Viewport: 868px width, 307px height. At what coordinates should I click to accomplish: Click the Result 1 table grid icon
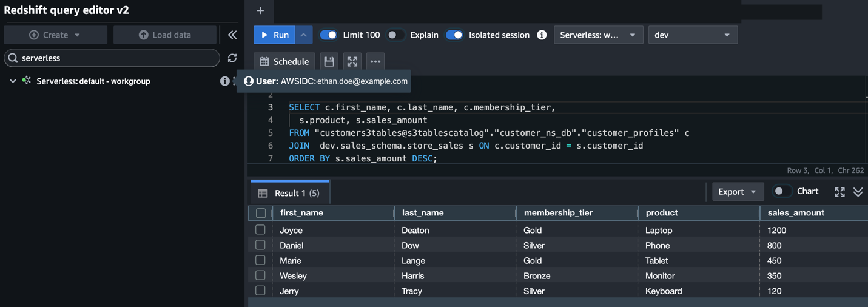coord(263,194)
